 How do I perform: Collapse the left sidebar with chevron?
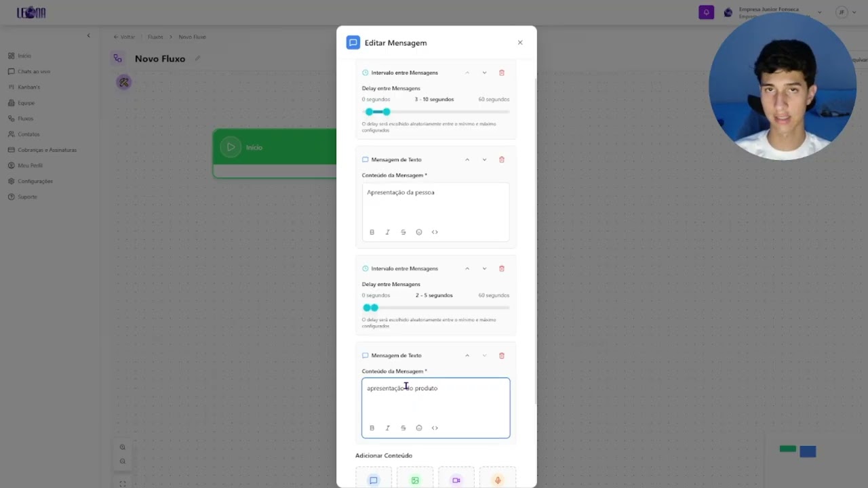tap(88, 35)
